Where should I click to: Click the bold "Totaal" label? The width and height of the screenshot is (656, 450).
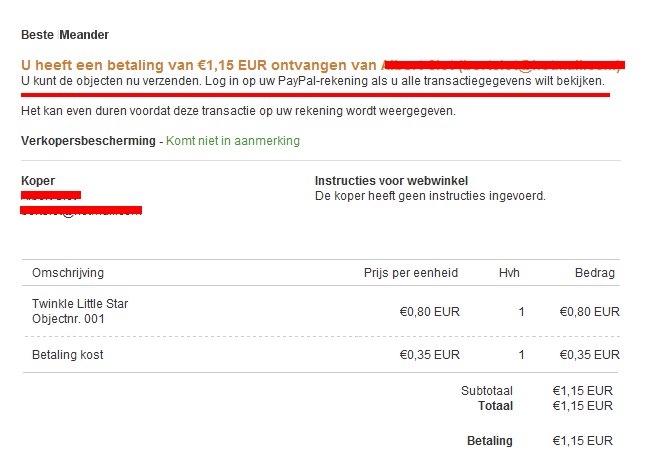495,406
